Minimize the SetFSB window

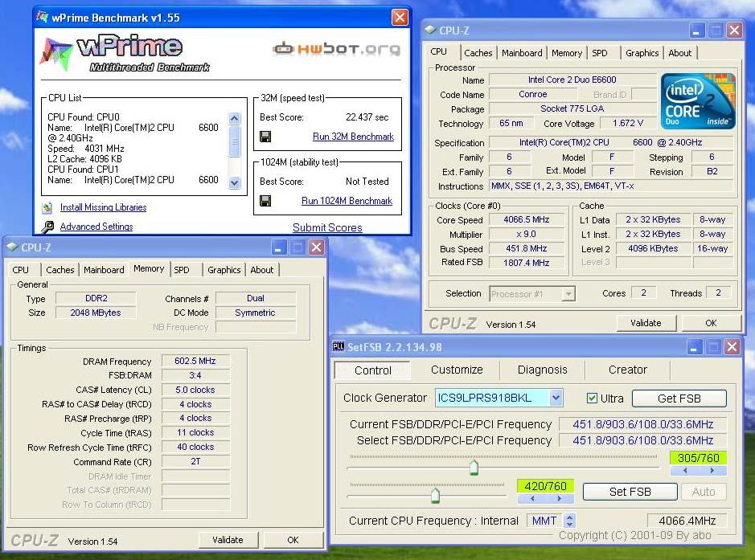click(694, 347)
